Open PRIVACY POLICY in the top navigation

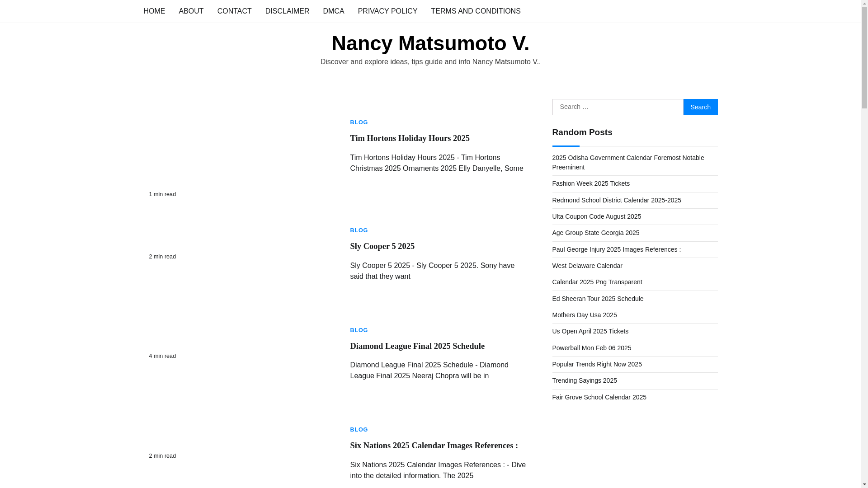coord(387,11)
